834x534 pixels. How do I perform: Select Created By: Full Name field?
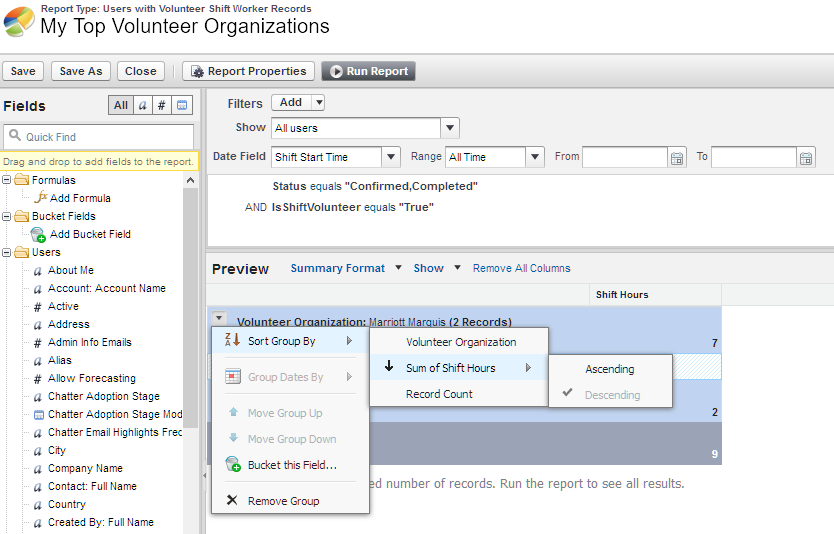101,523
